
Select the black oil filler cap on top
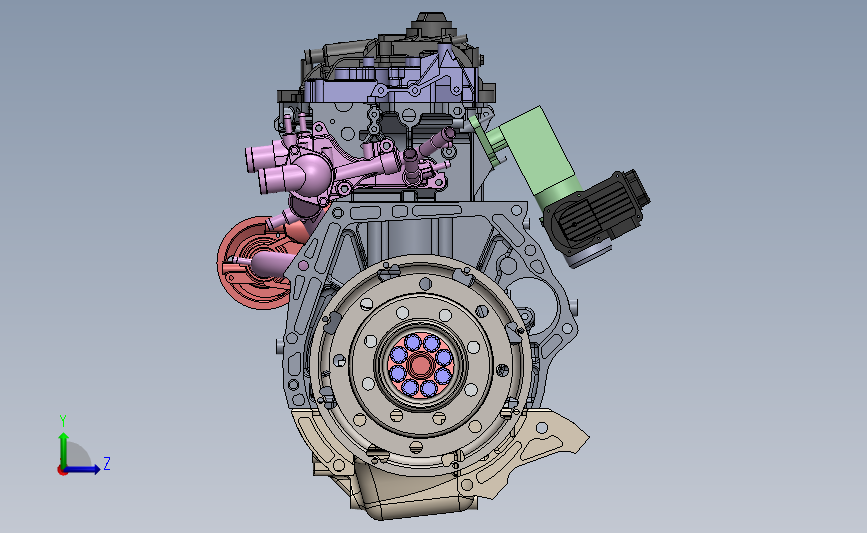pos(430,25)
